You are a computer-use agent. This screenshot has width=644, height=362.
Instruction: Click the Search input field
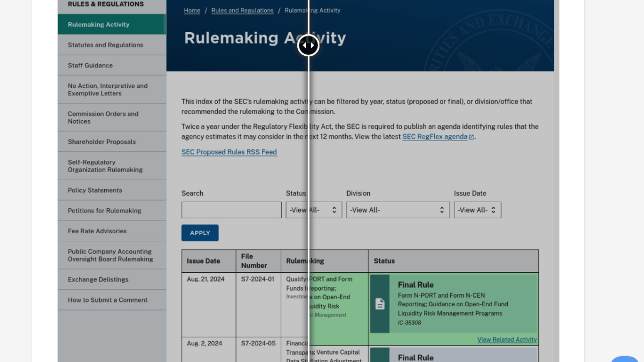click(231, 210)
